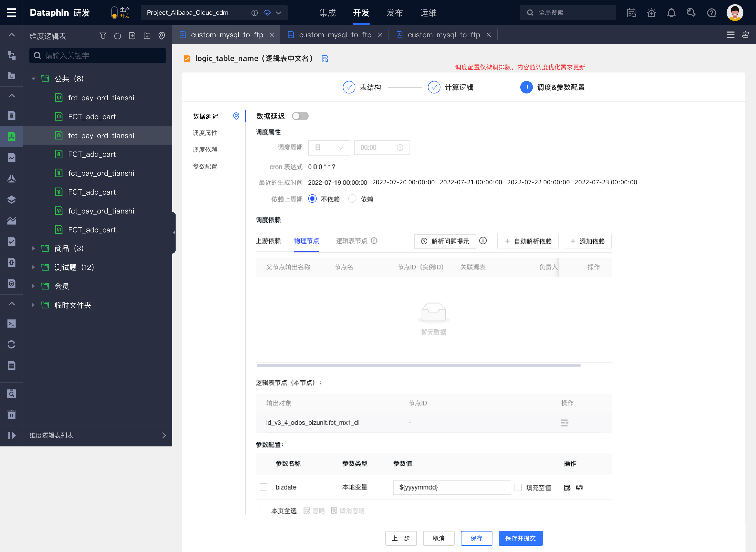The height and width of the screenshot is (552, 756).
Task: Switch to the 运维 menu
Action: (x=428, y=13)
